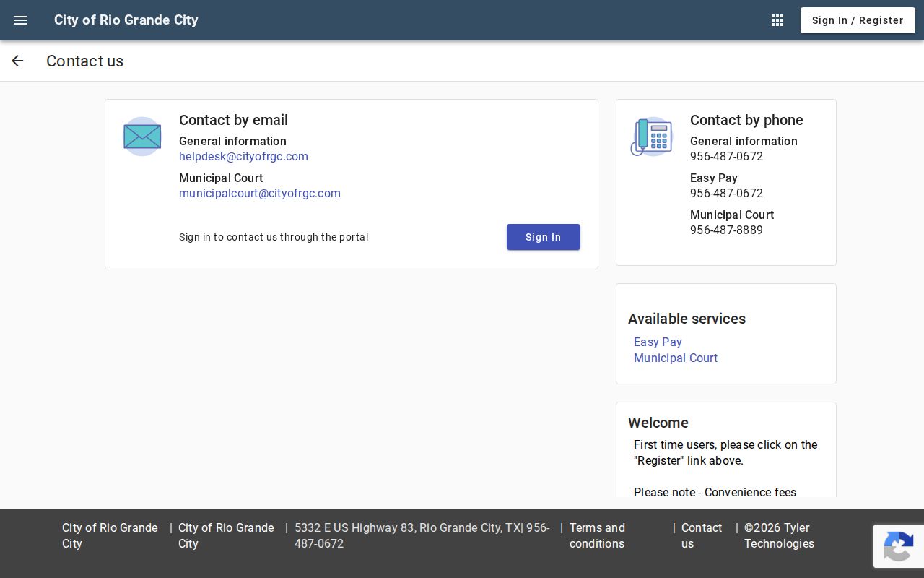Viewport: 924px width, 578px height.
Task: Click 'First time users' welcome text
Action: coord(725,453)
